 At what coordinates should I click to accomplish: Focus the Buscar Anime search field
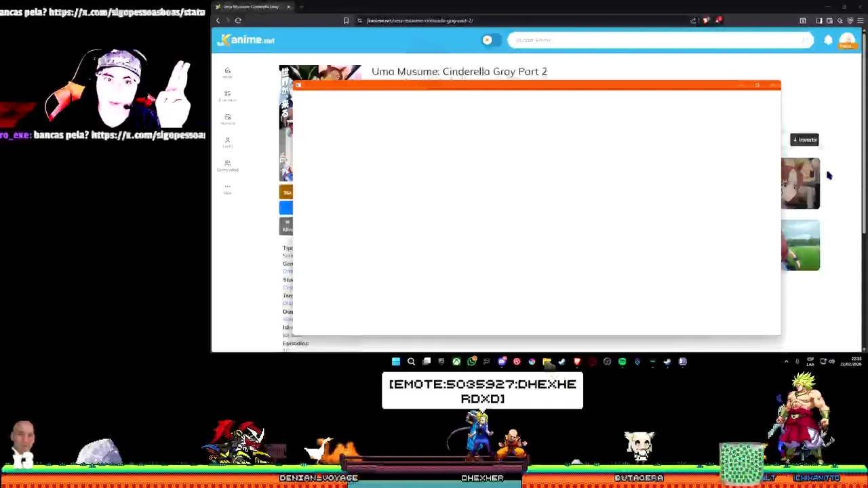[x=660, y=40]
